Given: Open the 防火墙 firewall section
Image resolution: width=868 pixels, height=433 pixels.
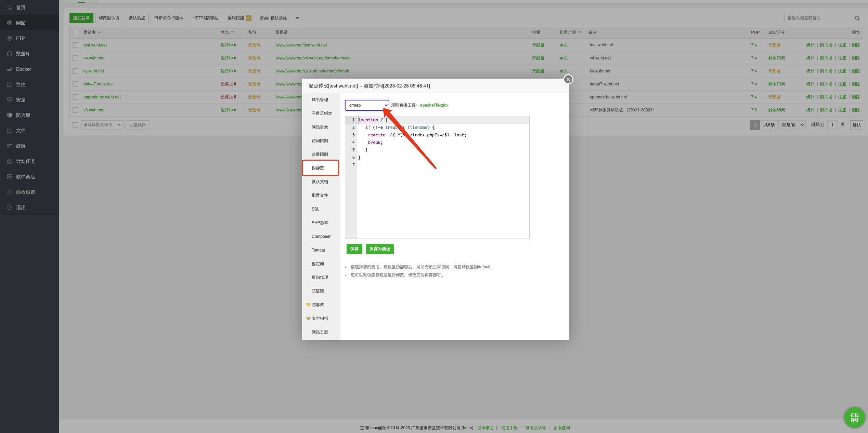Looking at the screenshot, I should click(23, 115).
